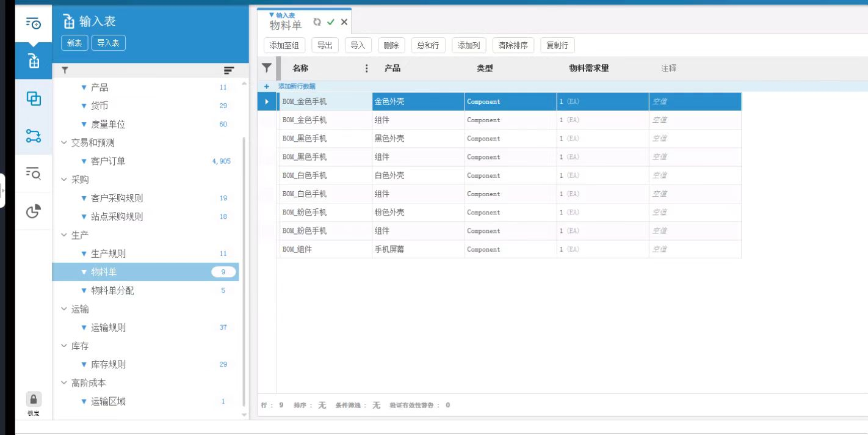The width and height of the screenshot is (868, 435).
Task: Click the filter icon above the table list
Action: point(65,71)
